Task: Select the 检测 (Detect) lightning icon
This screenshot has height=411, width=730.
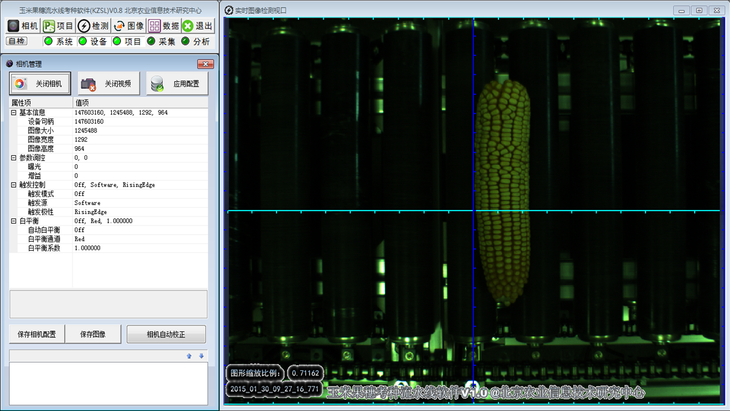Action: [93, 26]
